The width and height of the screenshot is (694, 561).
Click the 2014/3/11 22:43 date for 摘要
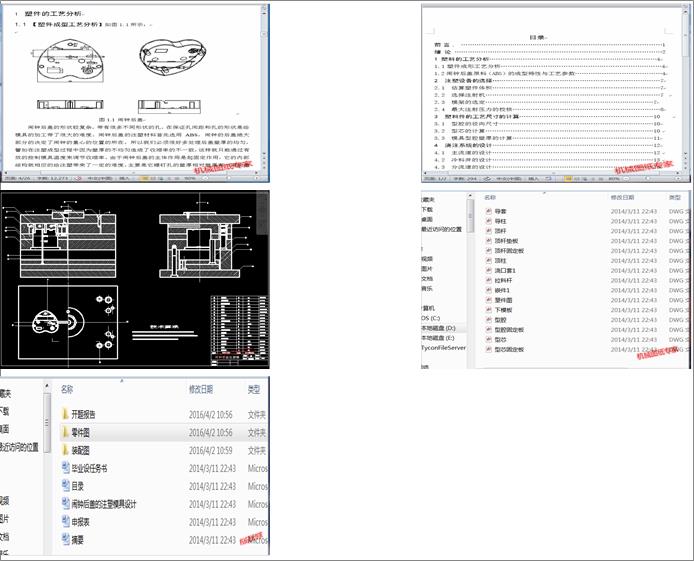pos(212,540)
